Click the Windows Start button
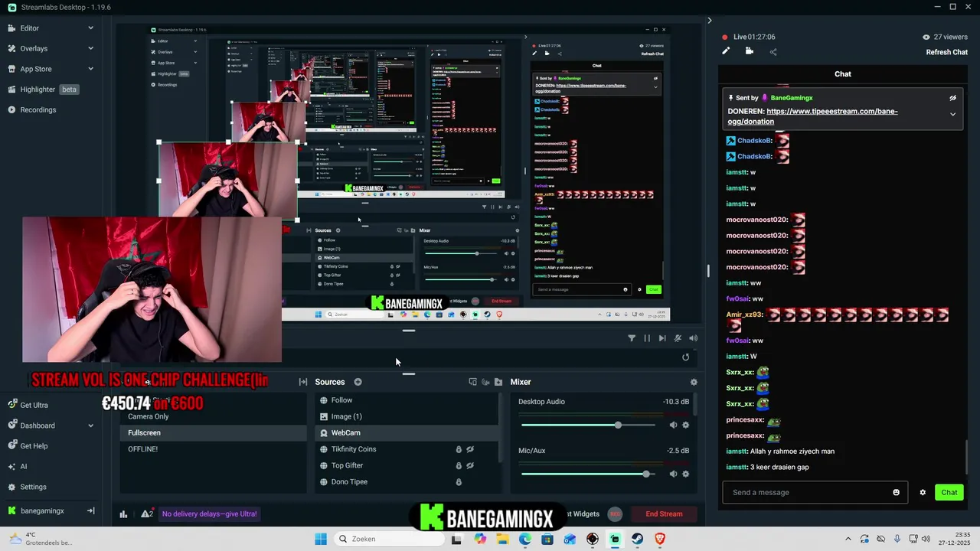 (x=321, y=539)
